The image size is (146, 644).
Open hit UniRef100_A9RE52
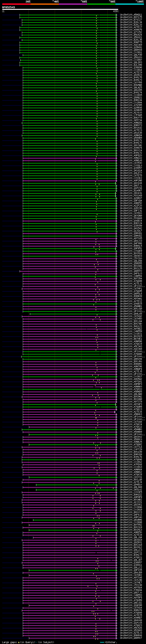click(x=131, y=203)
